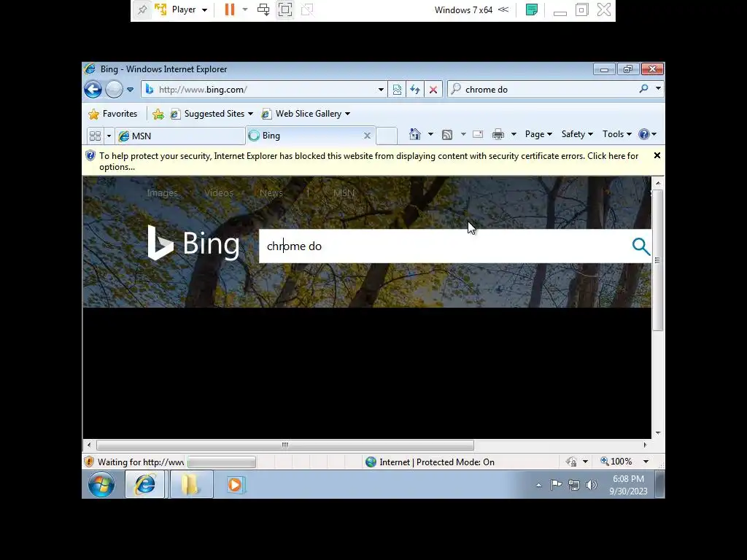The width and height of the screenshot is (747, 560).
Task: Click Internet Protected Mode status zone
Action: pos(430,462)
